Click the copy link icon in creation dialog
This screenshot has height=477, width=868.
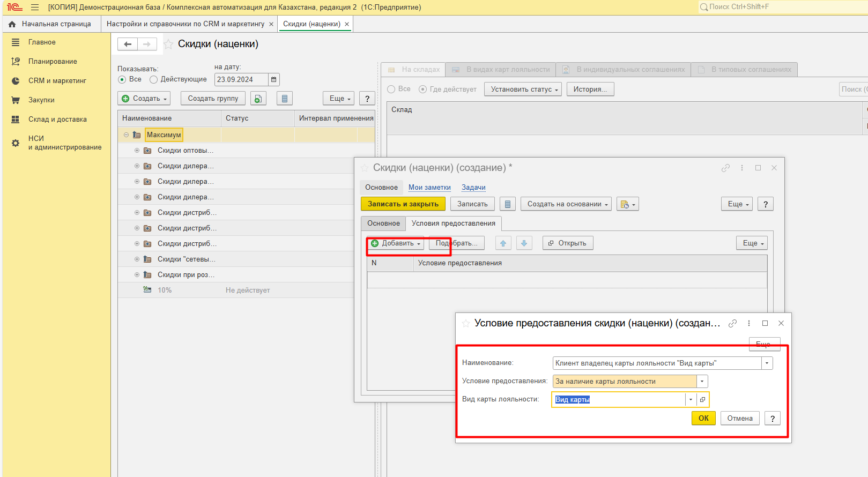(x=725, y=168)
